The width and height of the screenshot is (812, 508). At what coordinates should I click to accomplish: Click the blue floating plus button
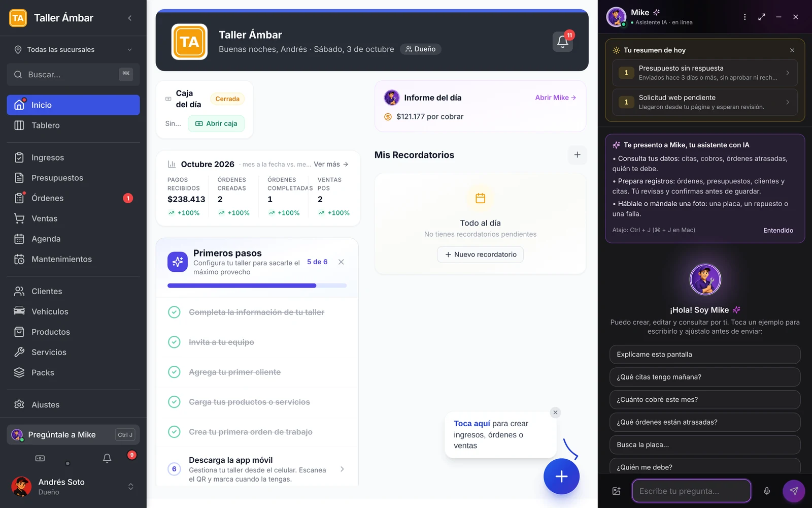coord(561,477)
